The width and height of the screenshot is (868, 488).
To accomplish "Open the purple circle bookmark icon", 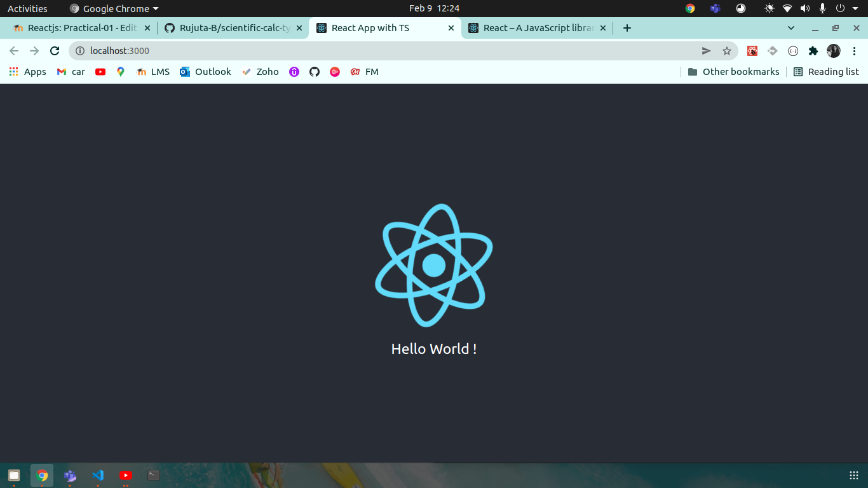I will pyautogui.click(x=294, y=72).
